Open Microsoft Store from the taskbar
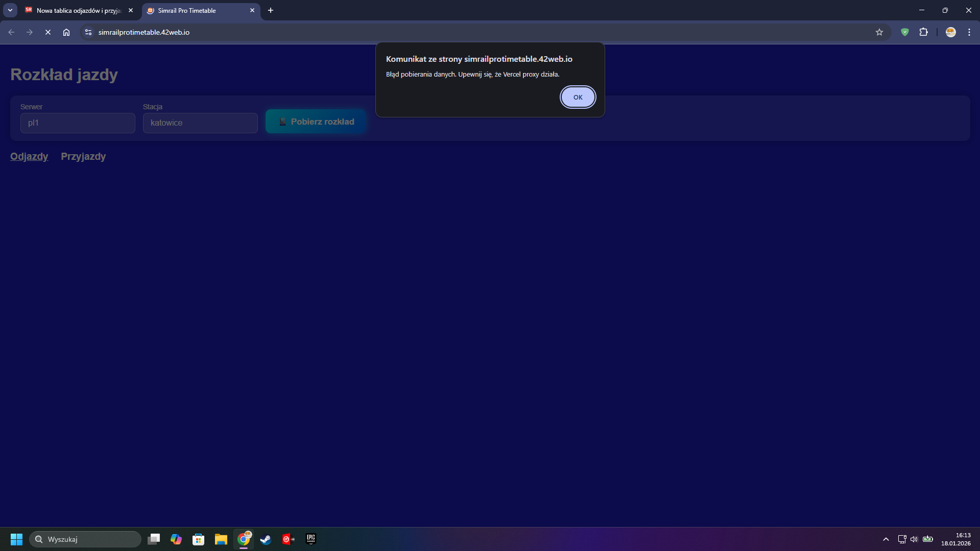 pyautogui.click(x=199, y=539)
